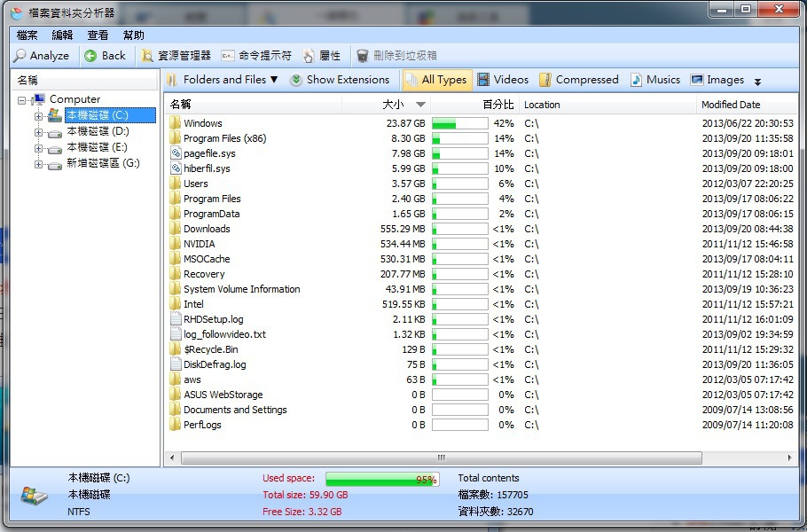Expand 新增磁碟區 (G:) tree node
Screen dimensions: 807x532
click(38, 164)
